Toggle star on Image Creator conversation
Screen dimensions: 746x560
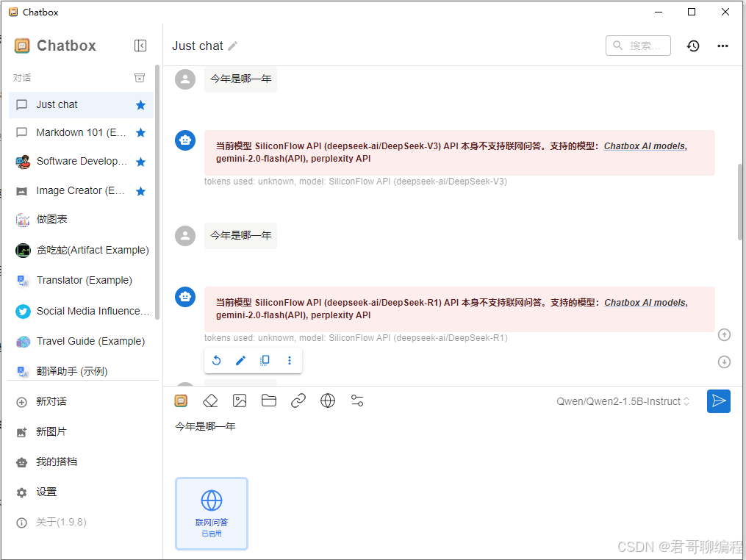click(x=140, y=191)
